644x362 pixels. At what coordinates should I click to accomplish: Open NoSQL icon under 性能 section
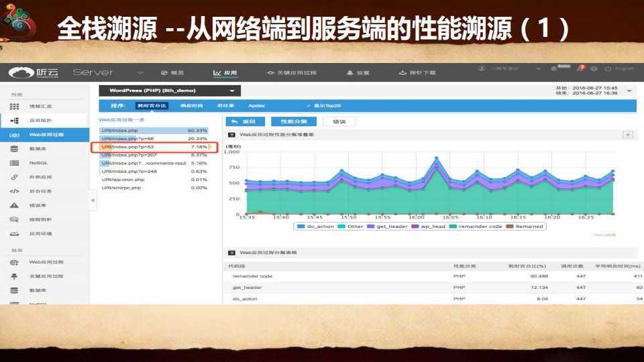tap(14, 163)
